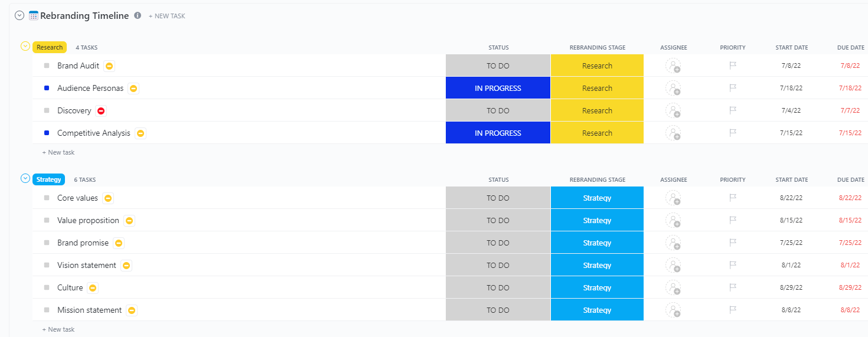
Task: Collapse the Strategy task group
Action: click(25, 178)
